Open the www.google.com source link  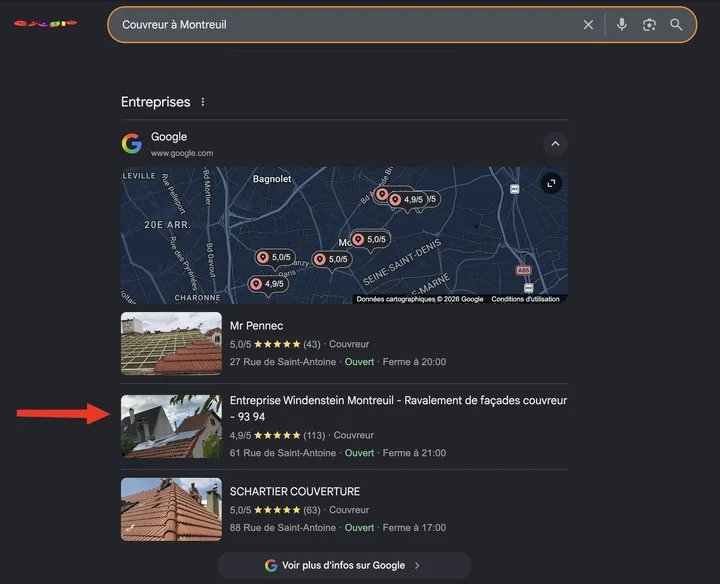click(182, 153)
